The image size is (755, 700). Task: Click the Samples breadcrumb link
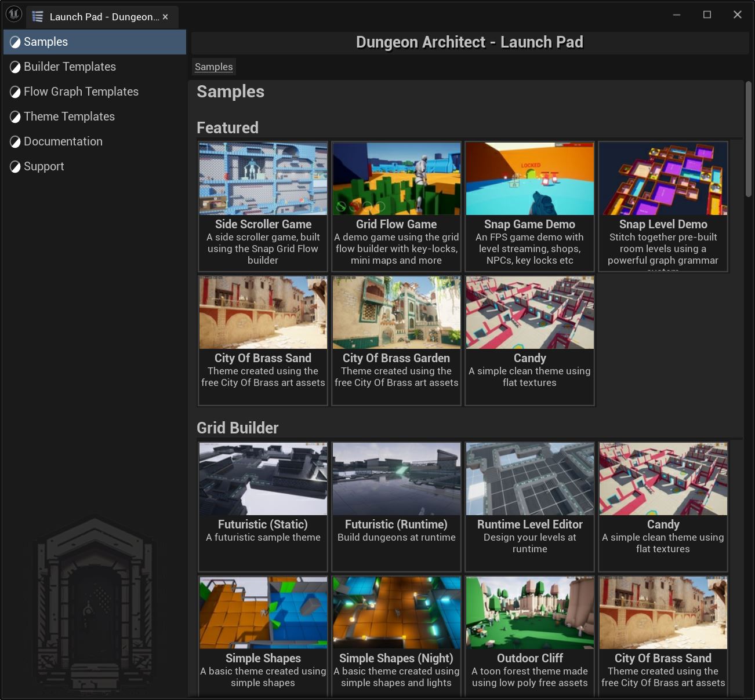[213, 67]
